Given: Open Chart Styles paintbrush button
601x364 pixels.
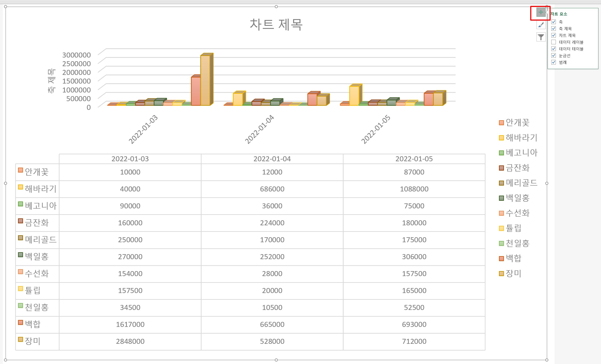Looking at the screenshot, I should [541, 25].
